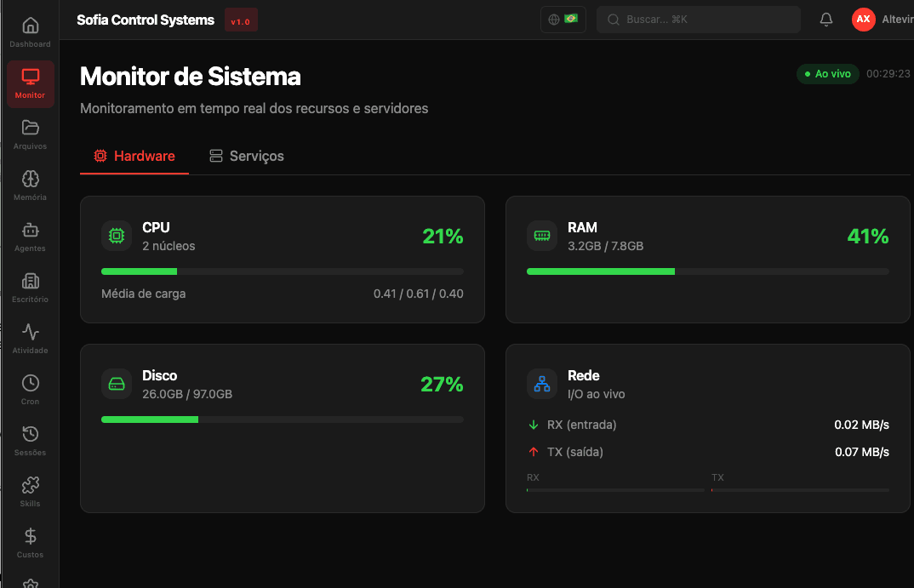This screenshot has width=914, height=588.
Task: Click the CPU chip icon
Action: pyautogui.click(x=117, y=236)
